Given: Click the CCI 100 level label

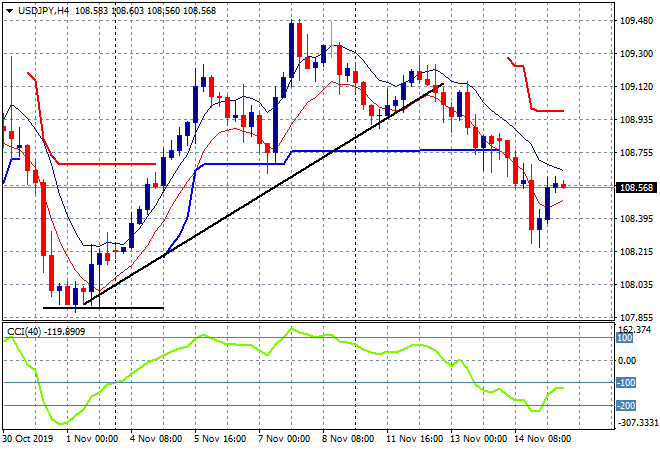Looking at the screenshot, I should 625,338.
